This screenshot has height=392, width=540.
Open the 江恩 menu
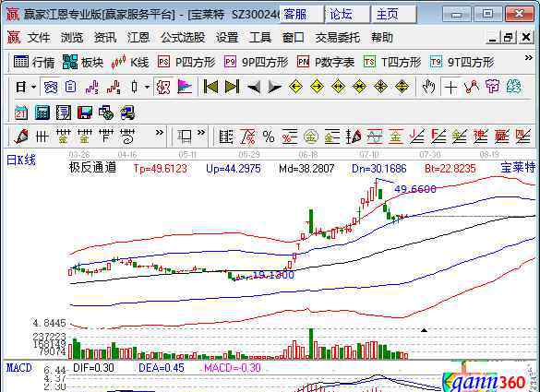point(138,37)
